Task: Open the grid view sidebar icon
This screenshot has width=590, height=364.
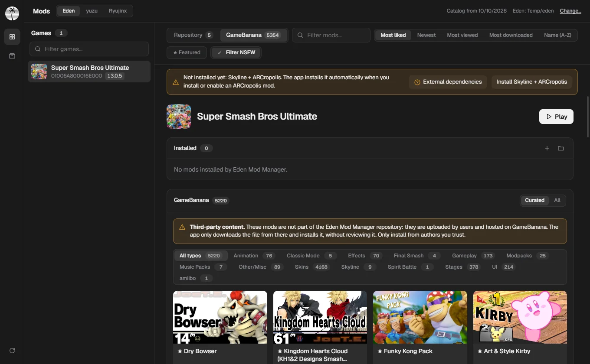Action: (x=12, y=37)
